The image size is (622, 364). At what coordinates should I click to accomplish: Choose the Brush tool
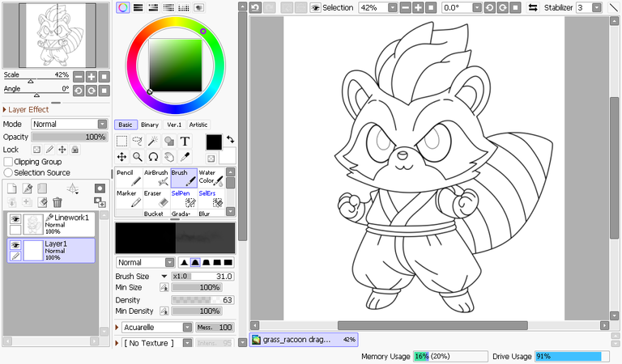(x=184, y=178)
